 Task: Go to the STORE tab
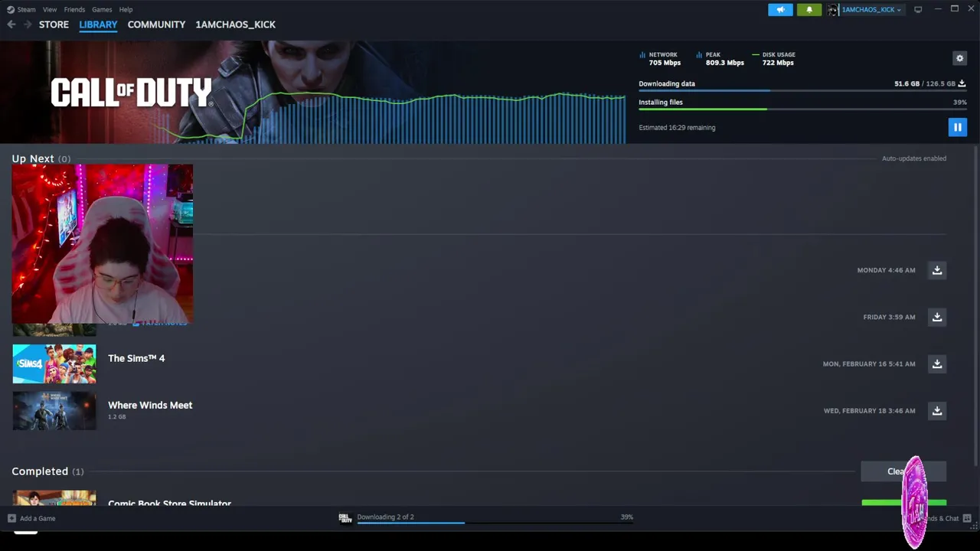(x=54, y=24)
